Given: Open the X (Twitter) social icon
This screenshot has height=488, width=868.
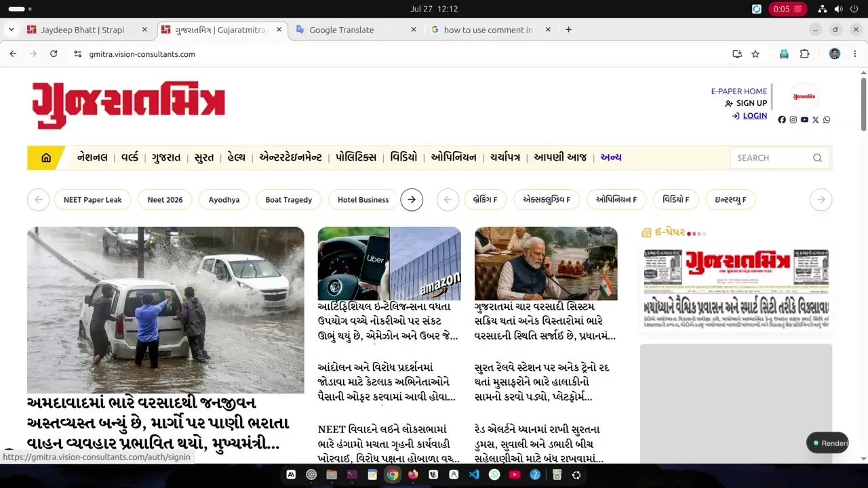Looking at the screenshot, I should 816,120.
